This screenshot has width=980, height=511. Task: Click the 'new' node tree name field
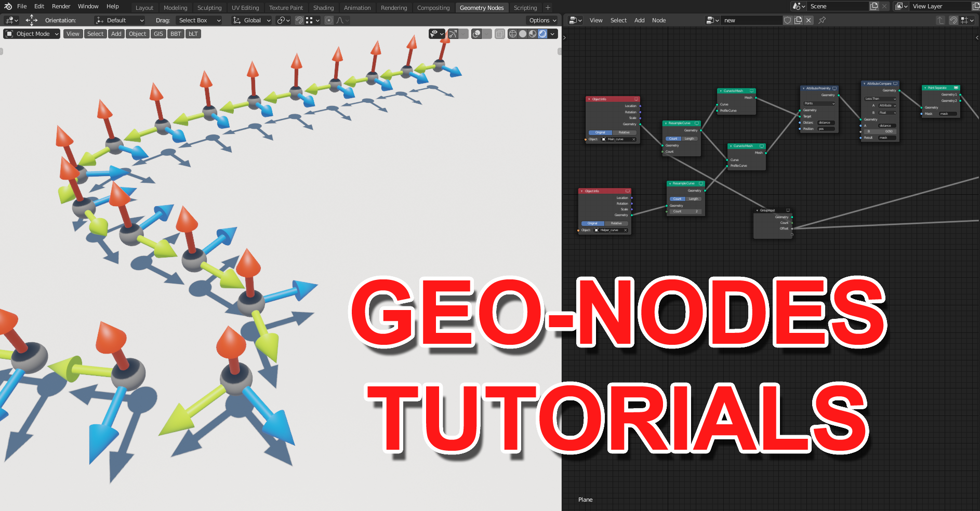tap(751, 20)
